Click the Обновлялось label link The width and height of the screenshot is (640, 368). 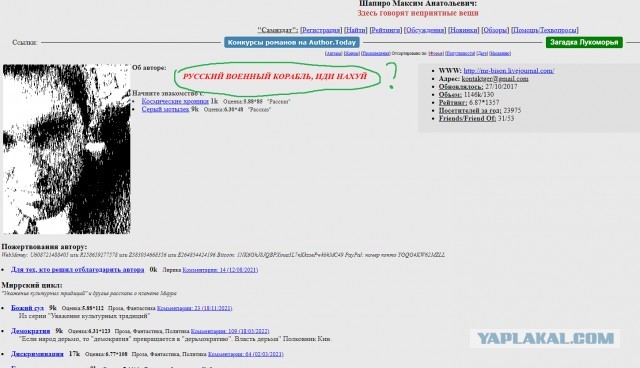[x=461, y=86]
